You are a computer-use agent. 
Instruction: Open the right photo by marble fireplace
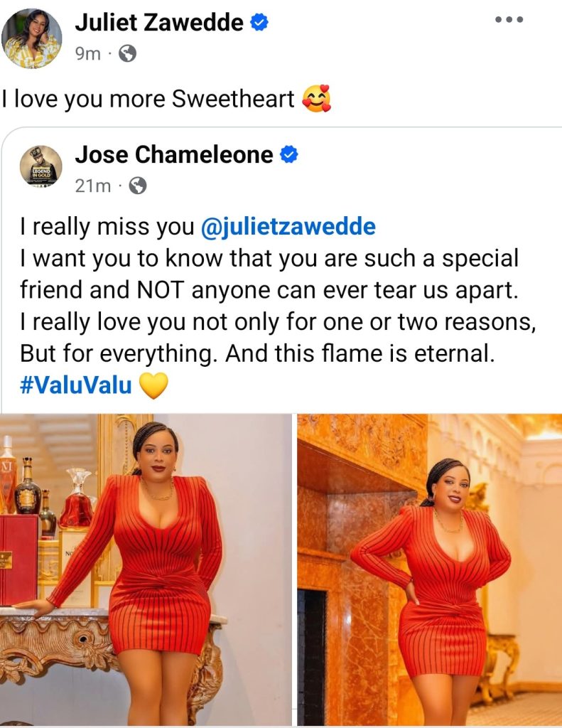429,569
